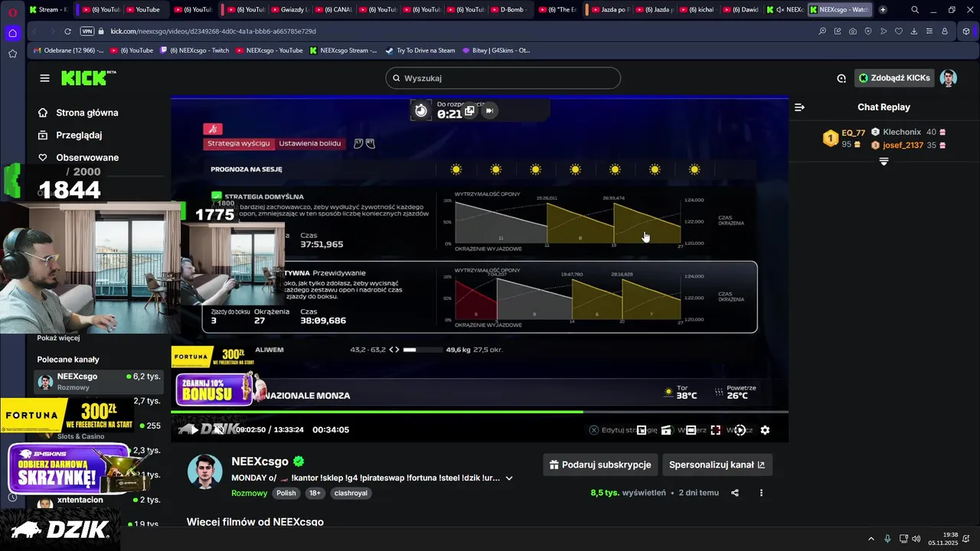Click the KICKs refresh icon in header
The height and width of the screenshot is (551, 980).
[x=841, y=78]
